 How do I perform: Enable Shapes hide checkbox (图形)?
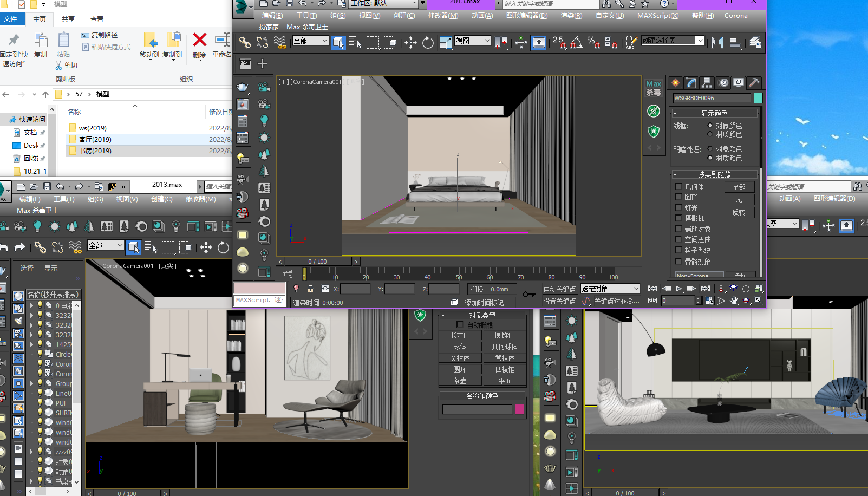tap(678, 197)
